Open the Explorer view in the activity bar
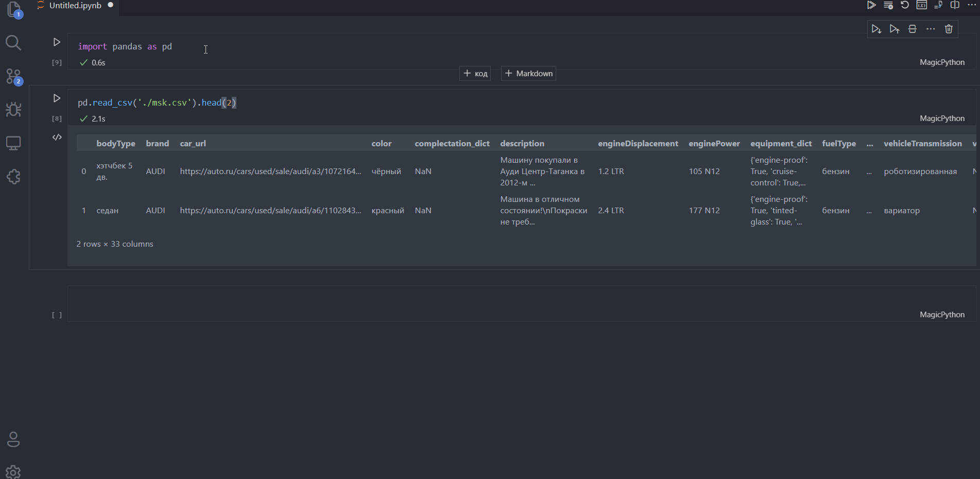Screen dimensions: 980x479 click(x=13, y=10)
